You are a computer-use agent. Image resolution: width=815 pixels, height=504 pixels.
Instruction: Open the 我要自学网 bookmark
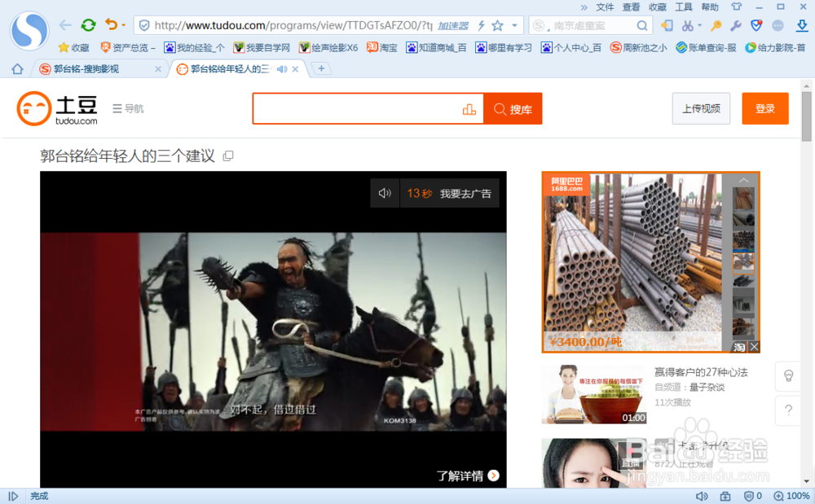(x=262, y=48)
